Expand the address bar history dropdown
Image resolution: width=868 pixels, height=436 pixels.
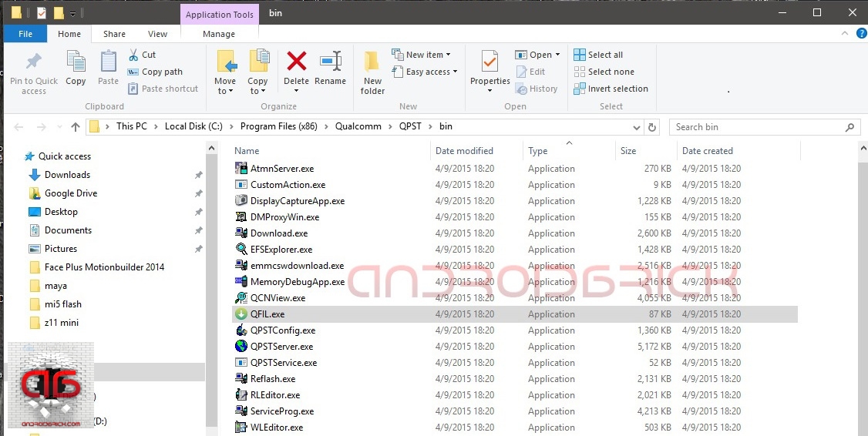(x=636, y=127)
